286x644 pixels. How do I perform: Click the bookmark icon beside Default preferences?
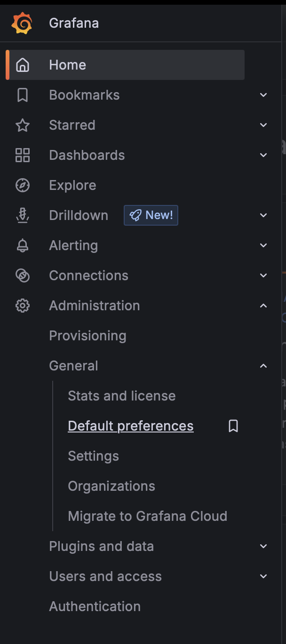pos(233,425)
